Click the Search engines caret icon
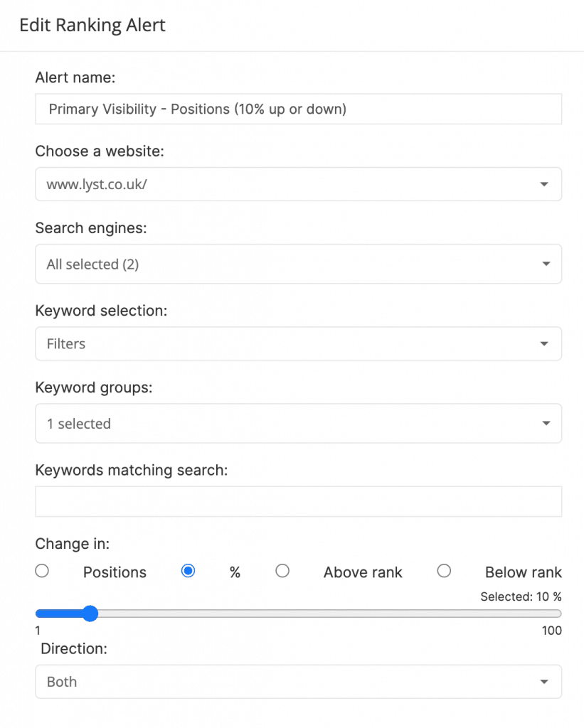Viewport: 584px width, 728px height. pos(546,264)
